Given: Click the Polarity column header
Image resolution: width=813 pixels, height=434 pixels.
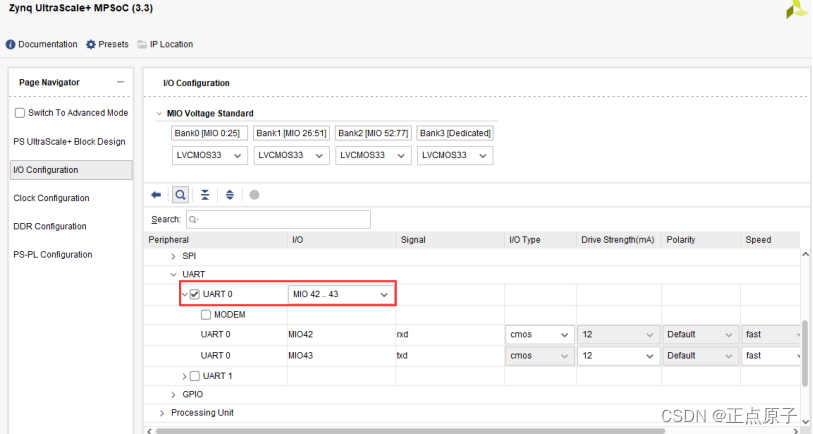Looking at the screenshot, I should [701, 240].
